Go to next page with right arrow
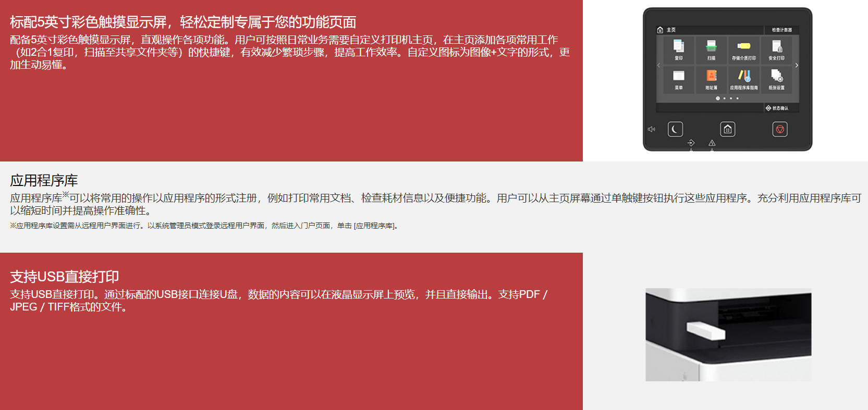The height and width of the screenshot is (410, 868). coord(797,65)
